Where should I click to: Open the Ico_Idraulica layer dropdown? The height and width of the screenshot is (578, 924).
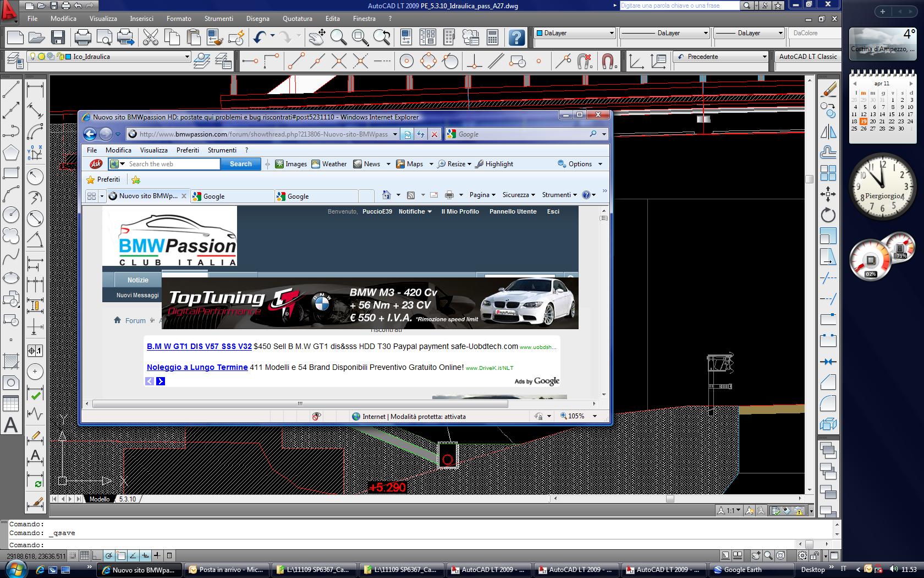pyautogui.click(x=187, y=57)
